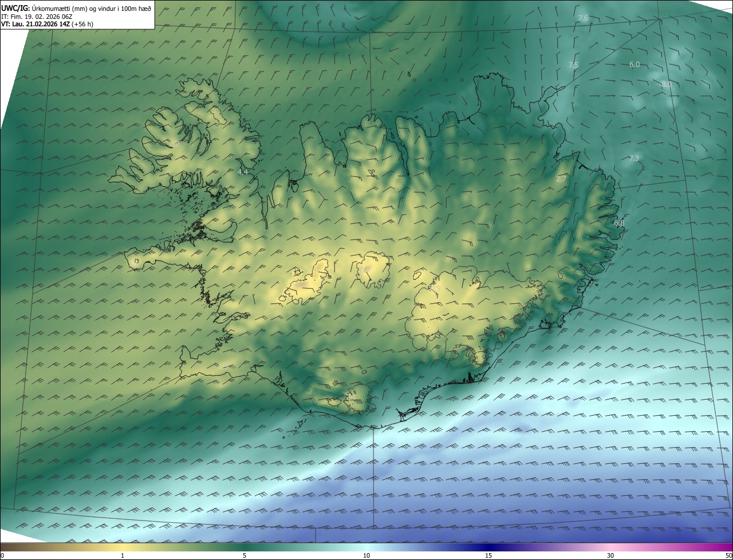Click the map value label '8.0'
This screenshot has height=560, width=733.
point(666,84)
